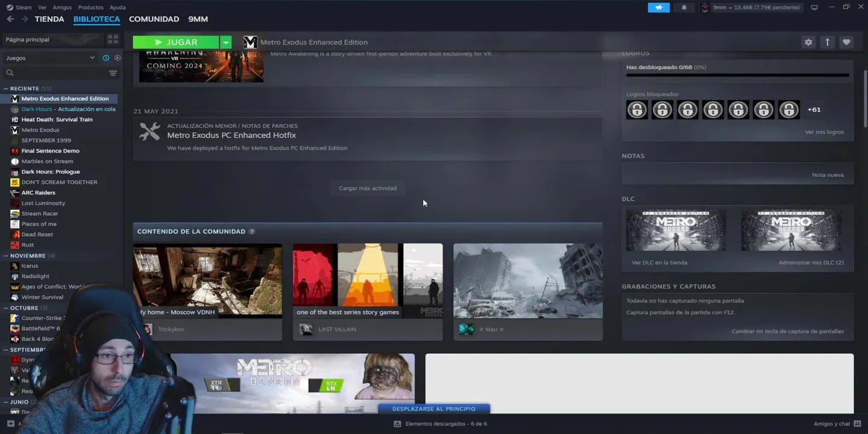Click the Marbles on Stream icon

click(x=15, y=162)
